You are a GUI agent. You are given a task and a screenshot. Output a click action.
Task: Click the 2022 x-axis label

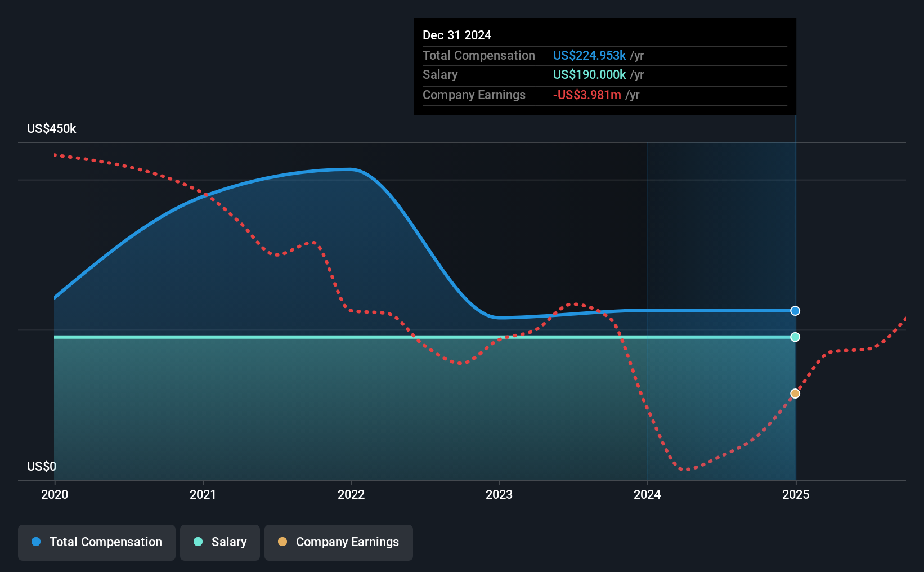(x=351, y=494)
